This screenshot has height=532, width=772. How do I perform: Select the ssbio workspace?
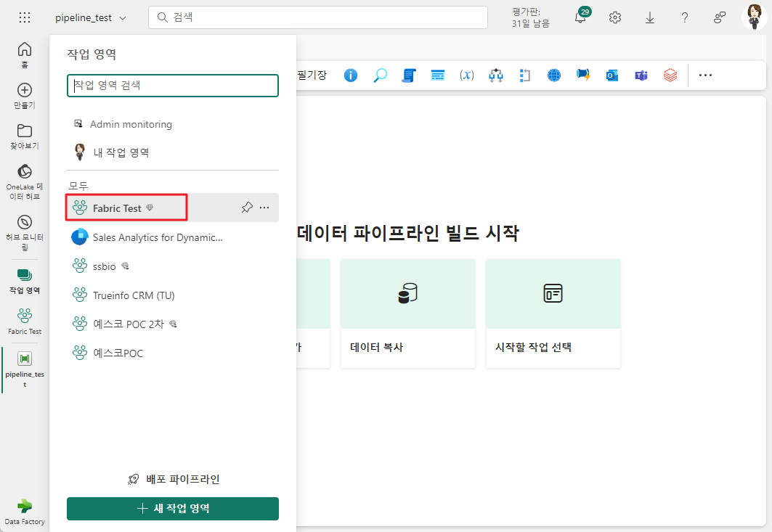(x=172, y=266)
